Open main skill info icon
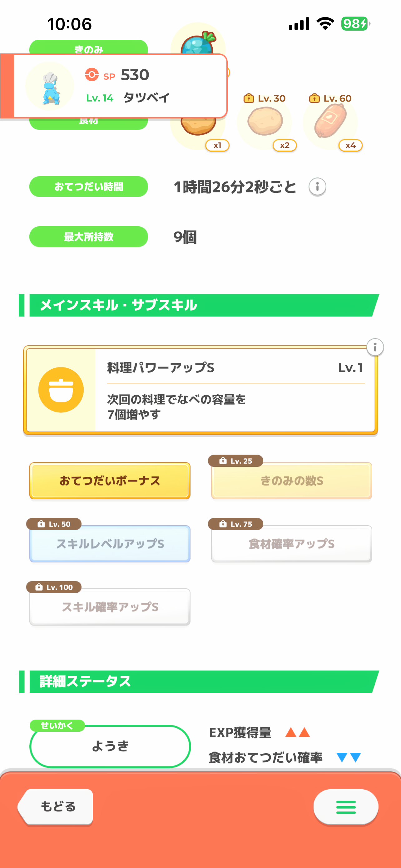The width and height of the screenshot is (401, 868). pos(375,347)
